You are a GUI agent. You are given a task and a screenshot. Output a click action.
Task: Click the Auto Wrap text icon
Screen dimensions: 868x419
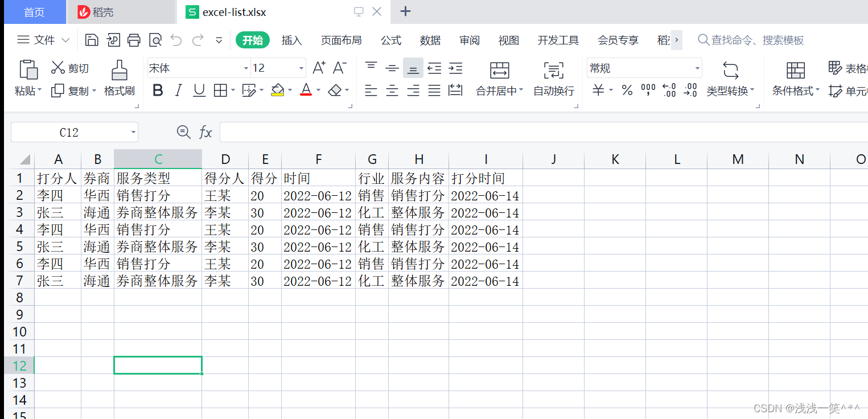[x=554, y=70]
